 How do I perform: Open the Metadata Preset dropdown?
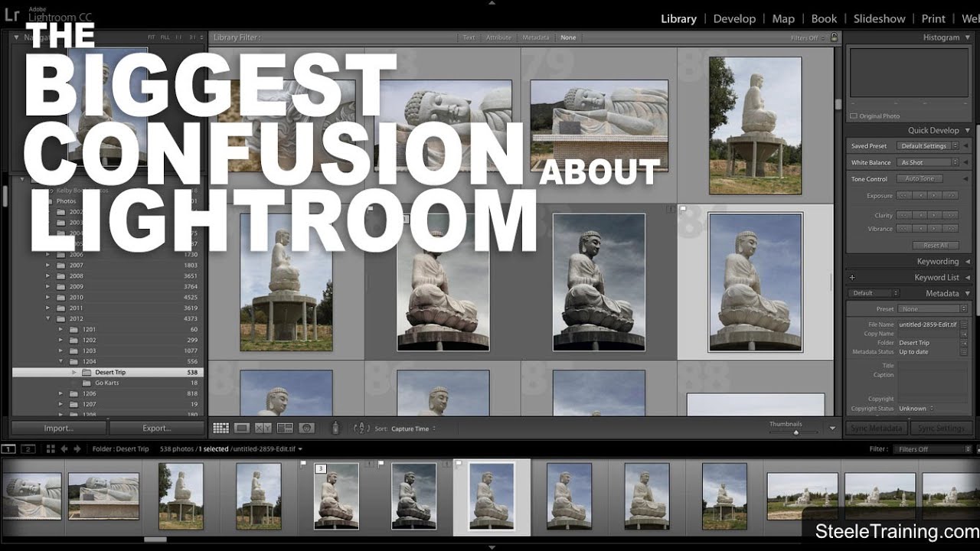tap(933, 309)
